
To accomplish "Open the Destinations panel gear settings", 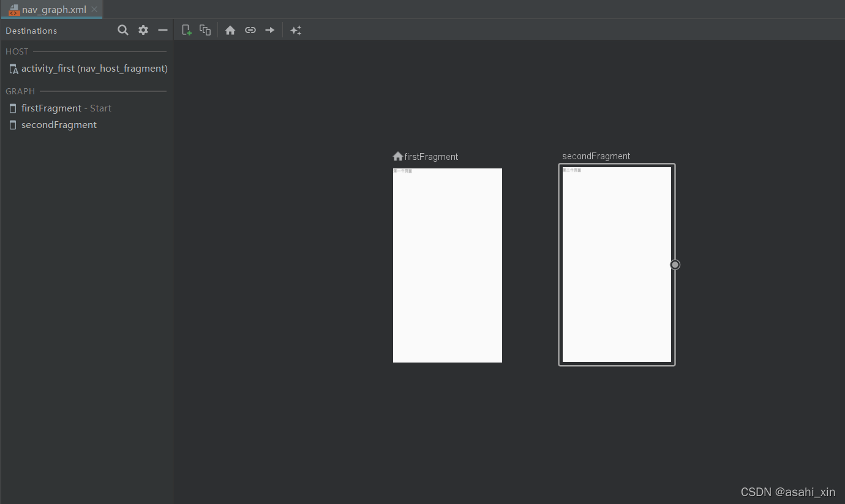I will (143, 30).
